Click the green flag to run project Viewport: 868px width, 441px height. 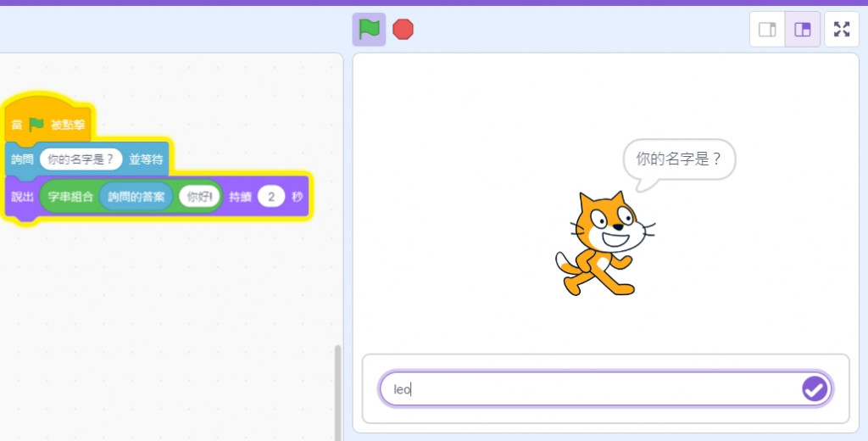tap(369, 30)
